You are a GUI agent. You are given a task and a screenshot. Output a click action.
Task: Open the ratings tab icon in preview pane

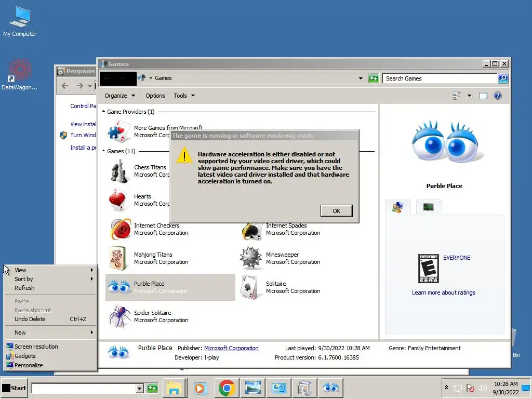coord(397,207)
